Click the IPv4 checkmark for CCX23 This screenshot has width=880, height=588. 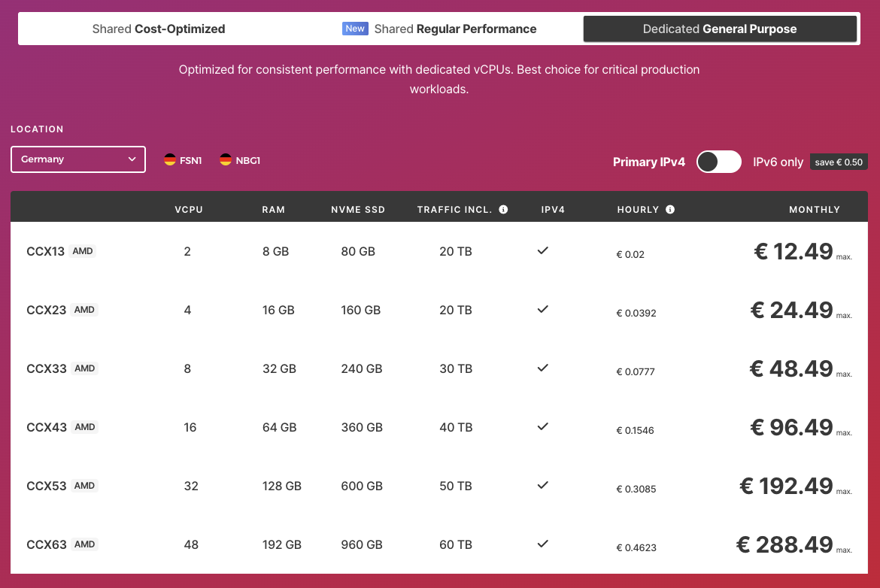[x=542, y=309]
